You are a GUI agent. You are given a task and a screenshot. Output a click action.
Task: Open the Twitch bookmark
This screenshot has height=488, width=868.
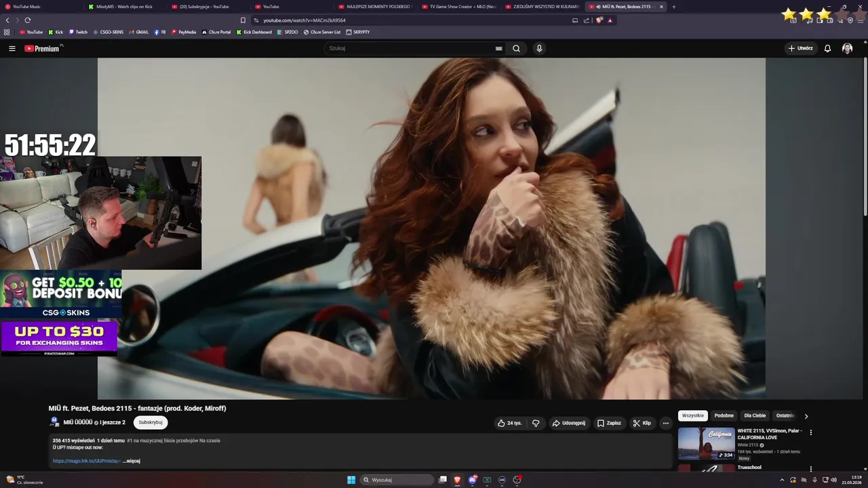pyautogui.click(x=78, y=32)
